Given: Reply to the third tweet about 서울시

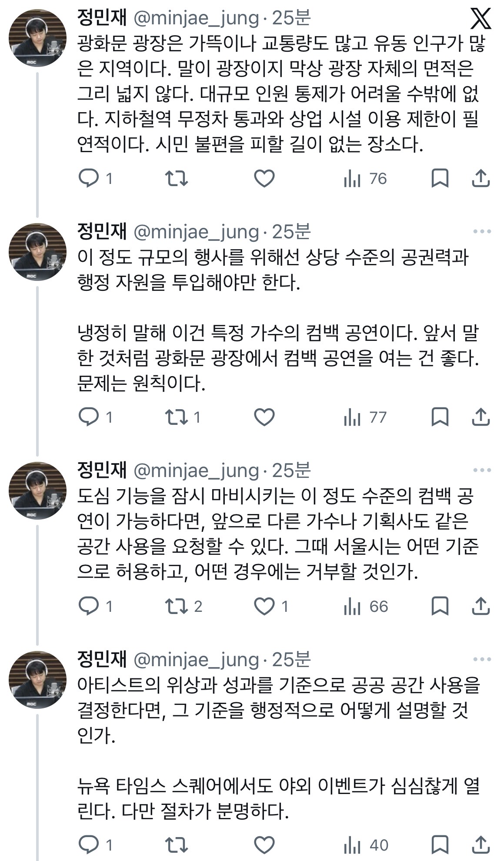Looking at the screenshot, I should click(89, 606).
